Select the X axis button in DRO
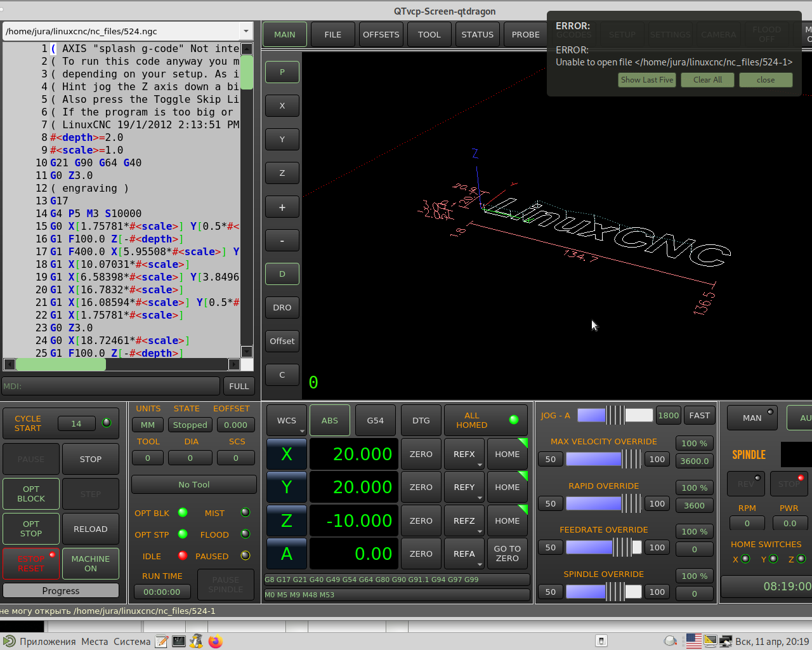 (287, 454)
